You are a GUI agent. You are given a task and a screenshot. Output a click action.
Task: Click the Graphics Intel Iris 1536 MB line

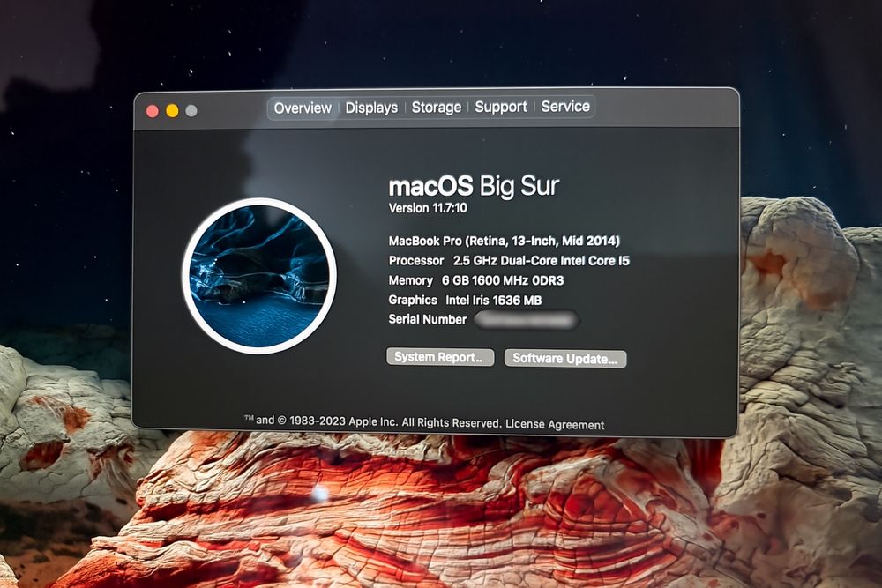coord(465,301)
